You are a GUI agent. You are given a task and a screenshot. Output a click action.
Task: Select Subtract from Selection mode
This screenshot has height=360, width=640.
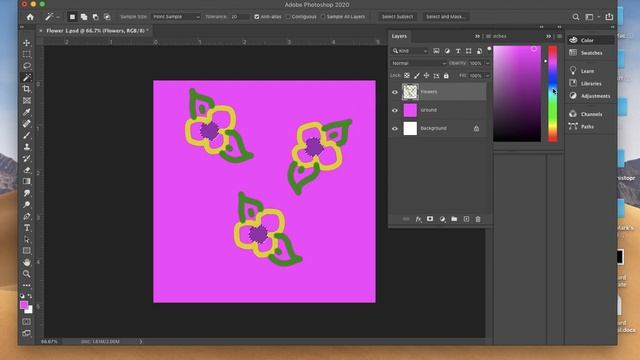(96, 17)
